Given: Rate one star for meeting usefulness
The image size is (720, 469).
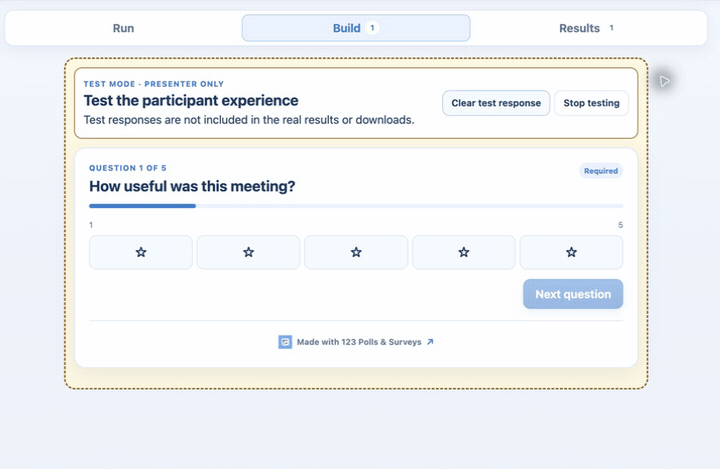Looking at the screenshot, I should [x=141, y=252].
